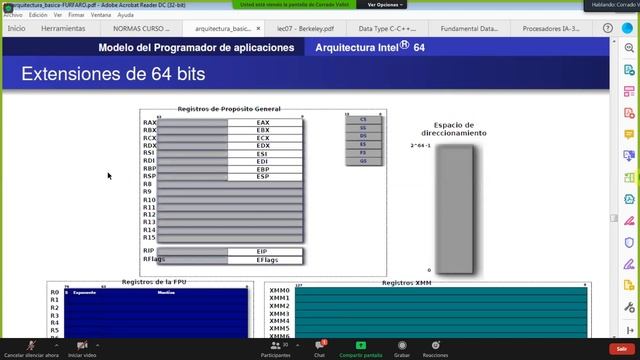This screenshot has height=360, width=640.
Task: Click the 'Extensiones de 64 bits' title
Action: tap(113, 74)
